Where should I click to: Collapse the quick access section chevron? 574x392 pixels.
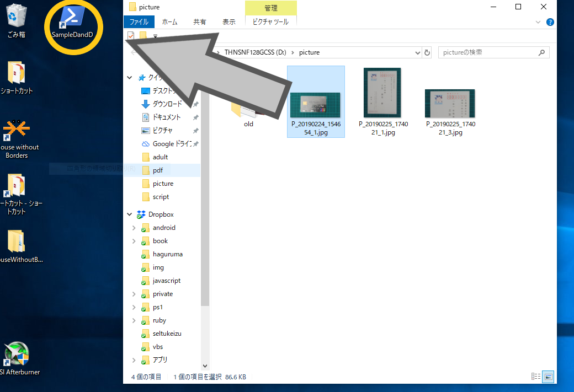coord(130,78)
